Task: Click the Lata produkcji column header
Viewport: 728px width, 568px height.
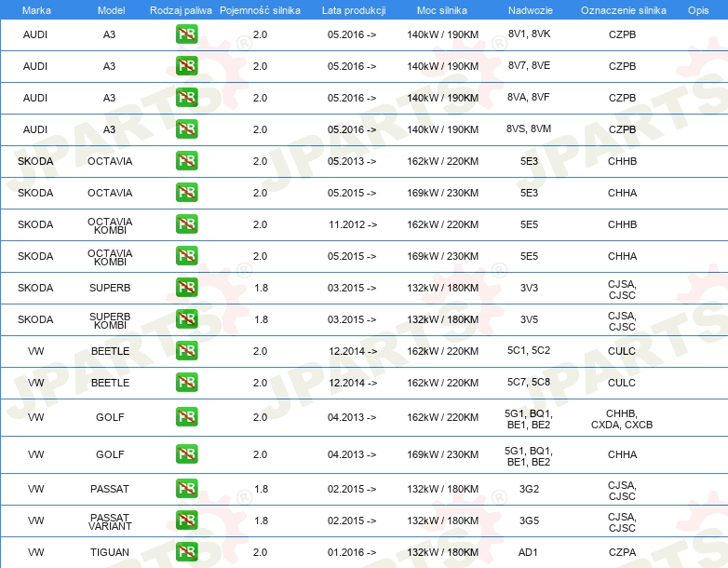Action: pyautogui.click(x=354, y=10)
